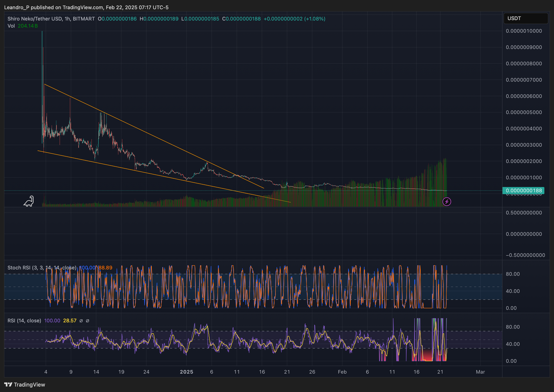Viewport: 554px width, 392px height.
Task: Click '40.00' on the Stoch RSI scale
Action: (513, 291)
